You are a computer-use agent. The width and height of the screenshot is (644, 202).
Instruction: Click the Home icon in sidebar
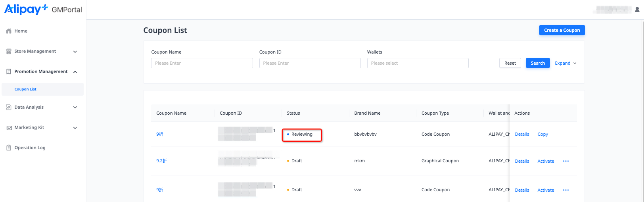pos(9,31)
